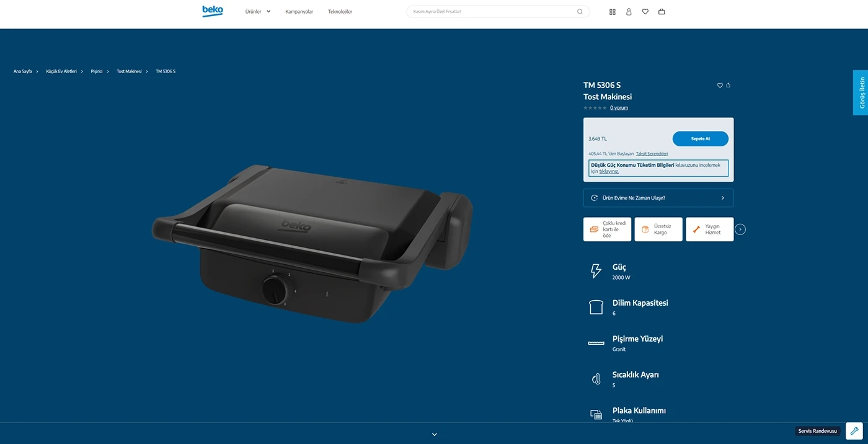Click the 3.649 TL price text
Image resolution: width=868 pixels, height=444 pixels.
598,139
